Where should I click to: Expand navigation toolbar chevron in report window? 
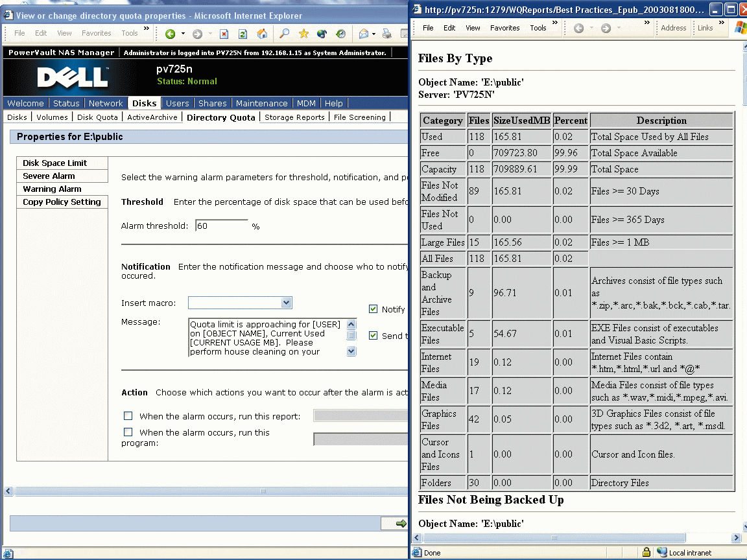647,23
